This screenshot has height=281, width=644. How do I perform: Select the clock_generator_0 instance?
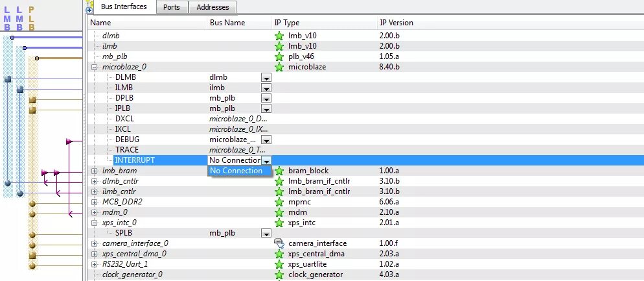click(132, 275)
